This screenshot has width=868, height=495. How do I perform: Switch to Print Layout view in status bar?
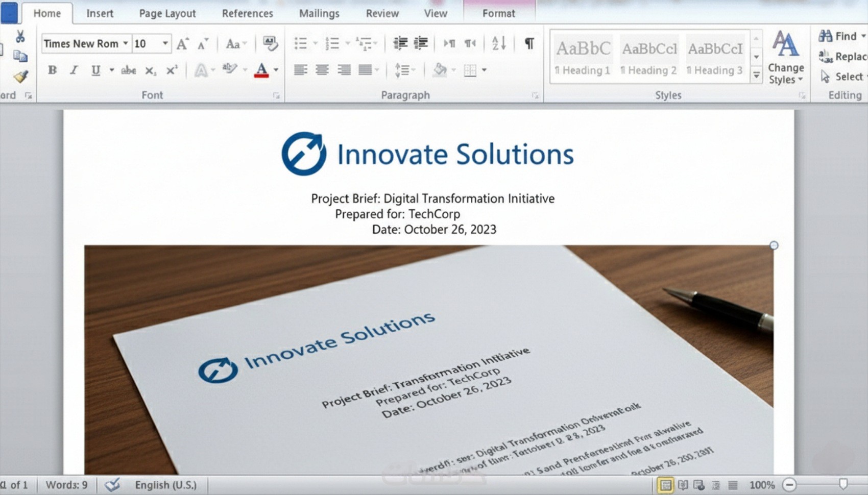[x=665, y=484]
